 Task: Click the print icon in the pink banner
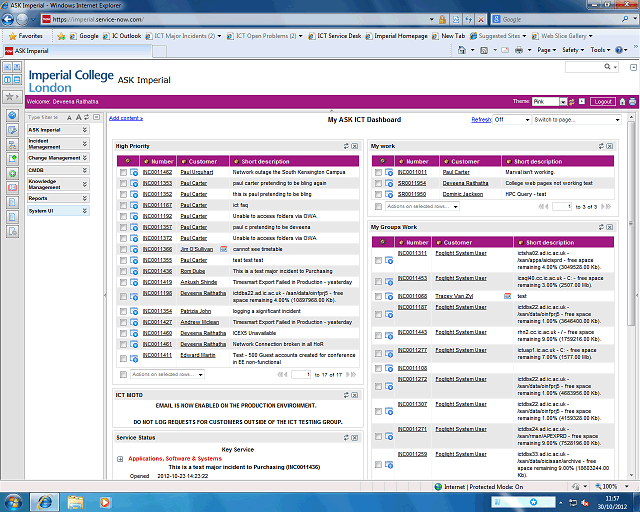coord(632,101)
